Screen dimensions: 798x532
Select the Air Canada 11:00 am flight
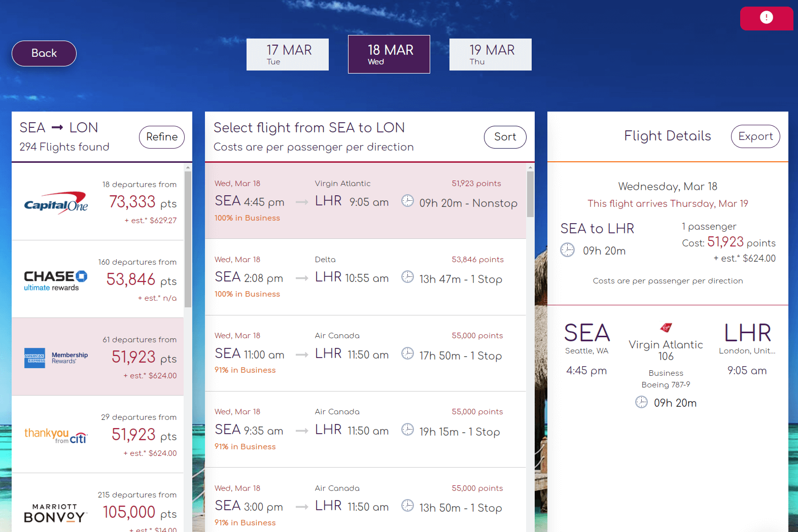tap(365, 353)
